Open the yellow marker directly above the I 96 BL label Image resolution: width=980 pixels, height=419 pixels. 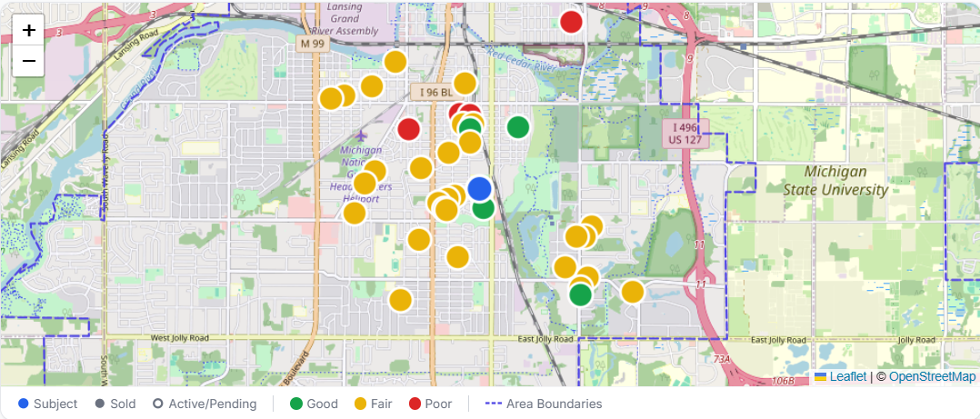(x=465, y=83)
